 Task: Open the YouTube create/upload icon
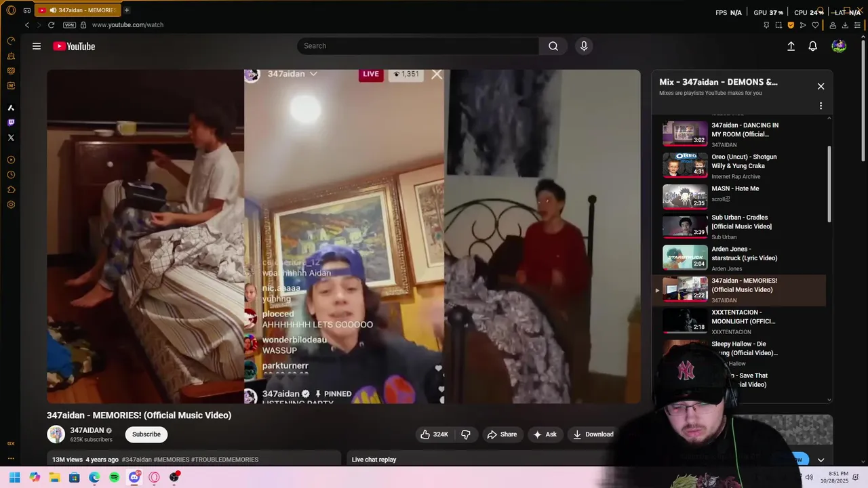point(791,46)
